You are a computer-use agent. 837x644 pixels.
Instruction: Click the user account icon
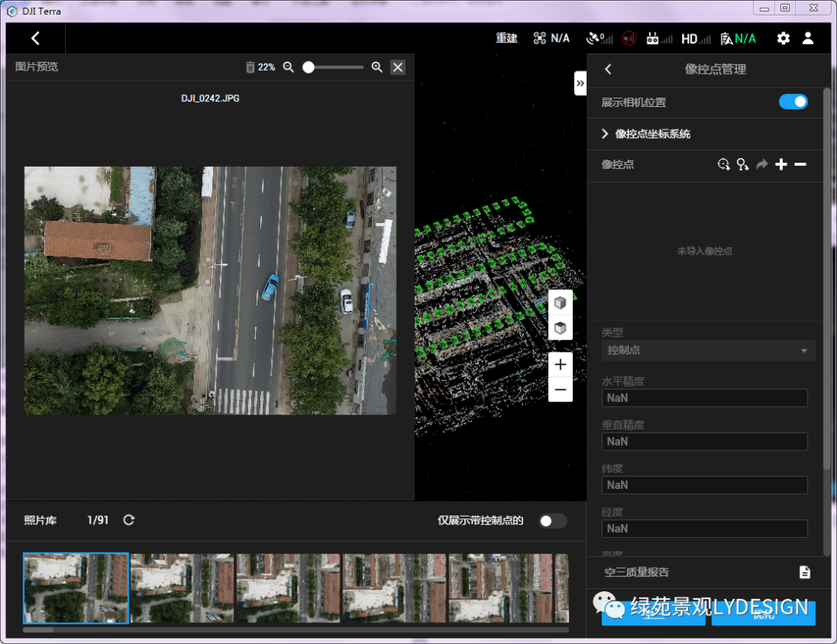pos(808,38)
